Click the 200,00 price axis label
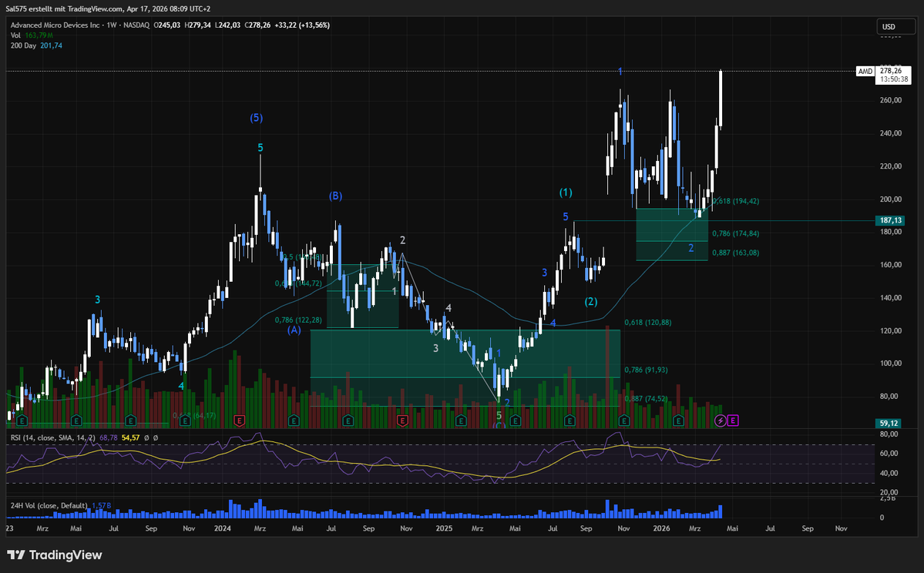This screenshot has height=573, width=924. (890, 199)
